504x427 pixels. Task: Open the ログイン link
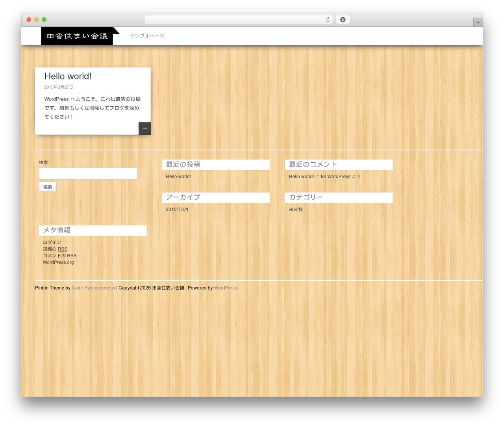pyautogui.click(x=52, y=242)
